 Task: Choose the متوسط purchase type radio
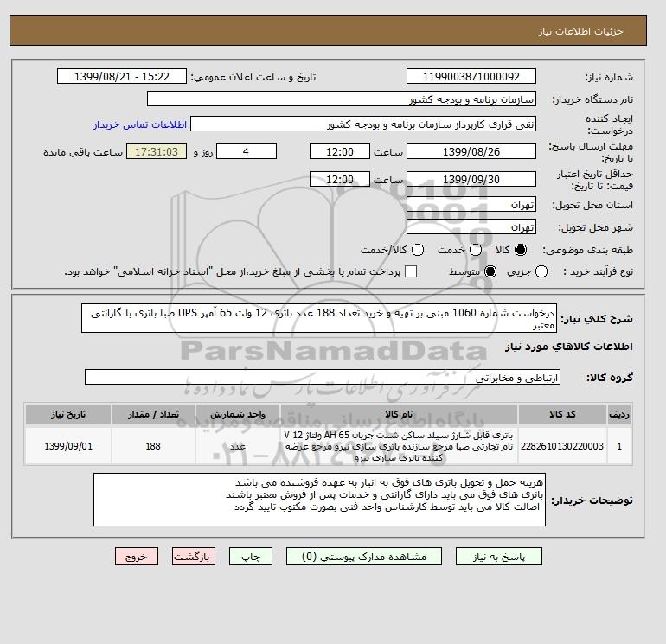(490, 271)
